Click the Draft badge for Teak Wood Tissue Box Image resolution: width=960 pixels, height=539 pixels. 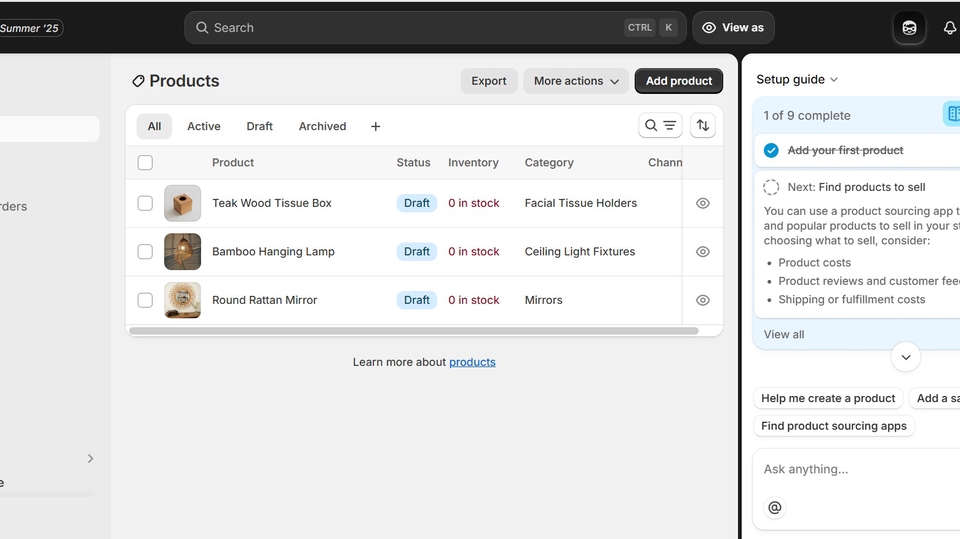pos(416,203)
